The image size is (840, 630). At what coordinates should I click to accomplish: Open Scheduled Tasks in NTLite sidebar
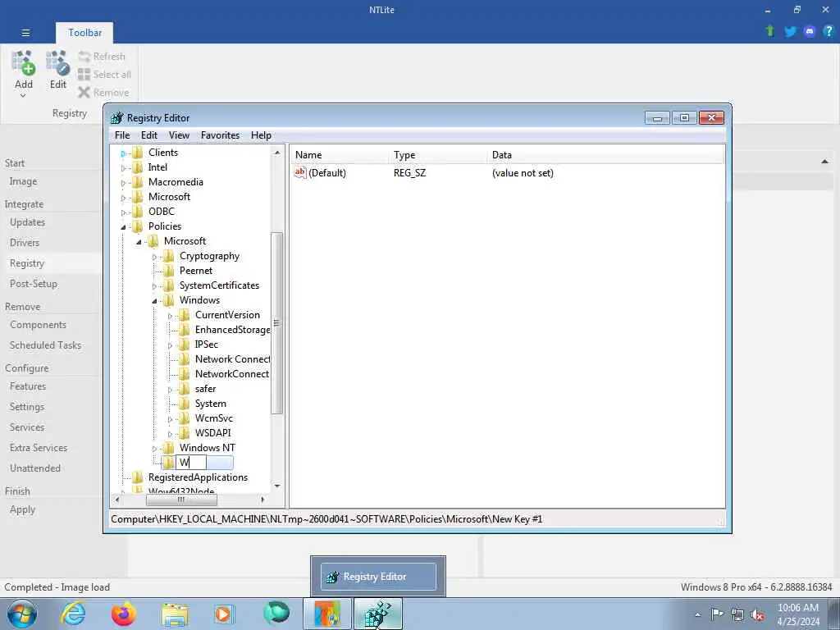point(46,345)
